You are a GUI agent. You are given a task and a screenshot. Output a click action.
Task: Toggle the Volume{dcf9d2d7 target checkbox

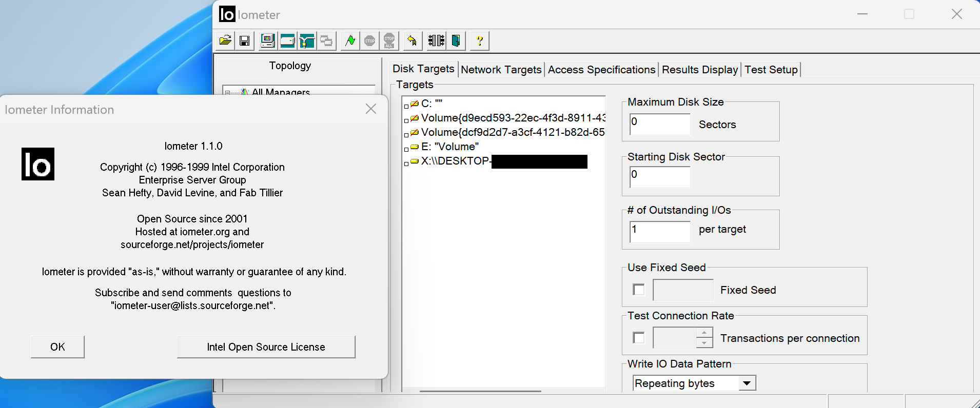pyautogui.click(x=406, y=135)
